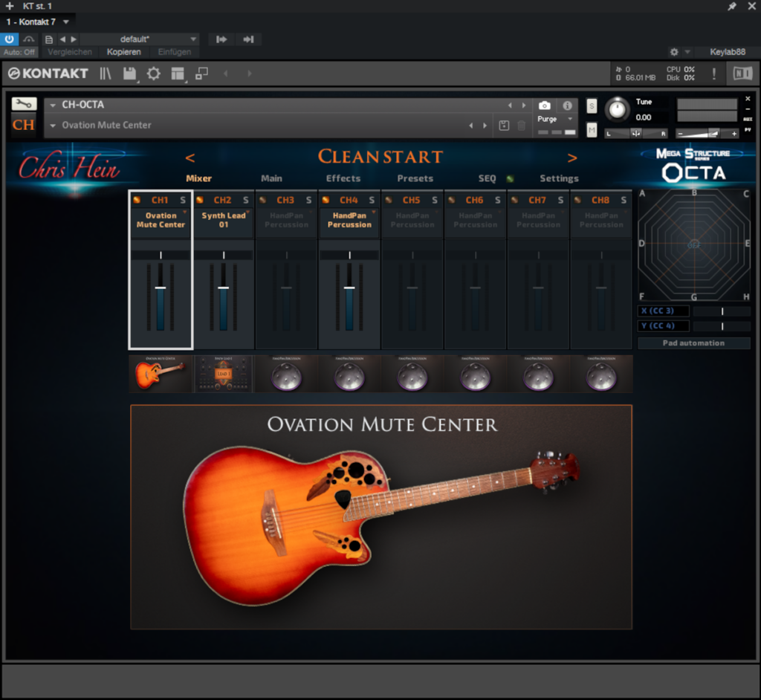
Task: Open CH4 HandPan Percussion instrument selector
Action: click(349, 220)
